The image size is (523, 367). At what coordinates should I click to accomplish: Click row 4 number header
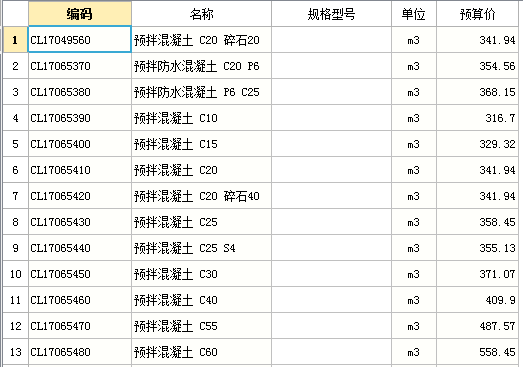(15, 118)
